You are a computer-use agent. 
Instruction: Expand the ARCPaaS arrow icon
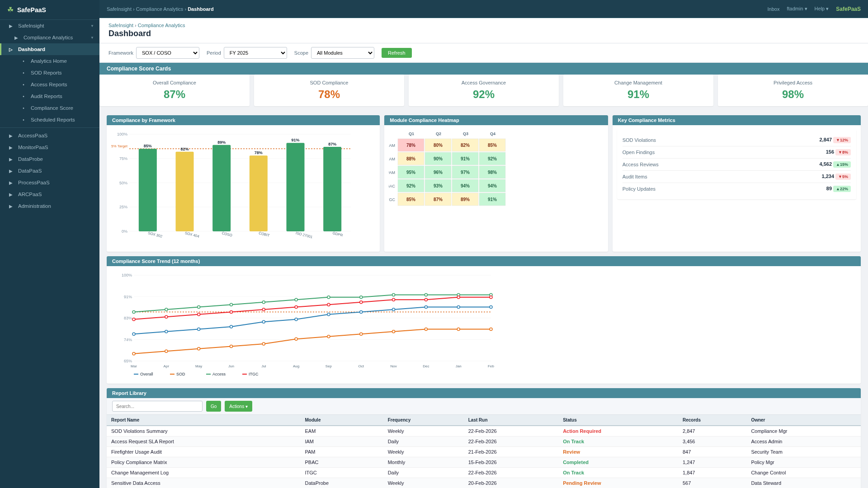coord(11,195)
